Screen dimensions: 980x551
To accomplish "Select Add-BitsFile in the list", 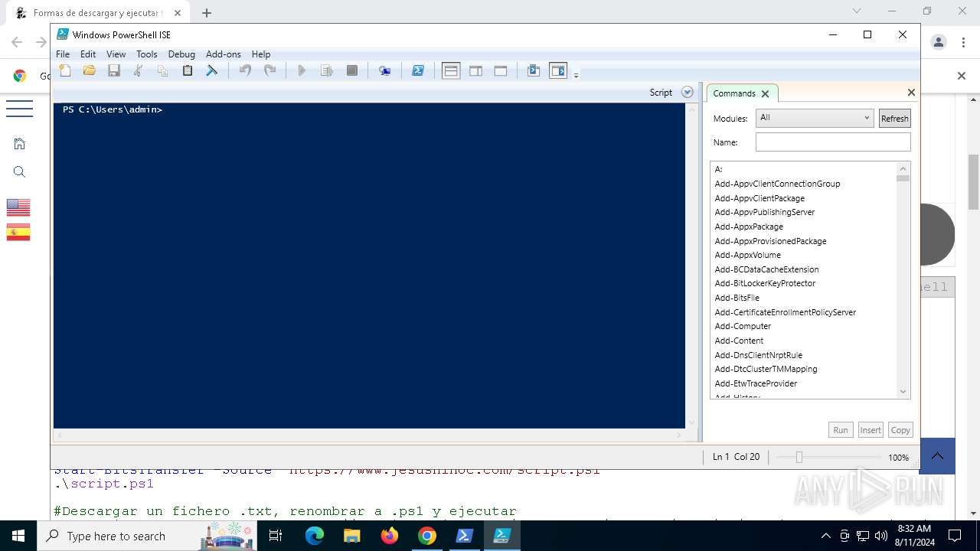I will point(804,298).
